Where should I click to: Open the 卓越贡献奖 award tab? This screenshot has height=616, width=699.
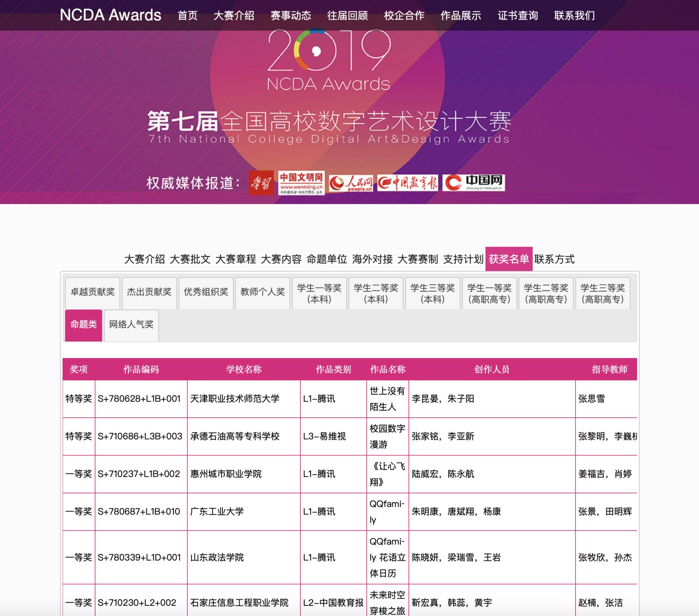(x=92, y=292)
